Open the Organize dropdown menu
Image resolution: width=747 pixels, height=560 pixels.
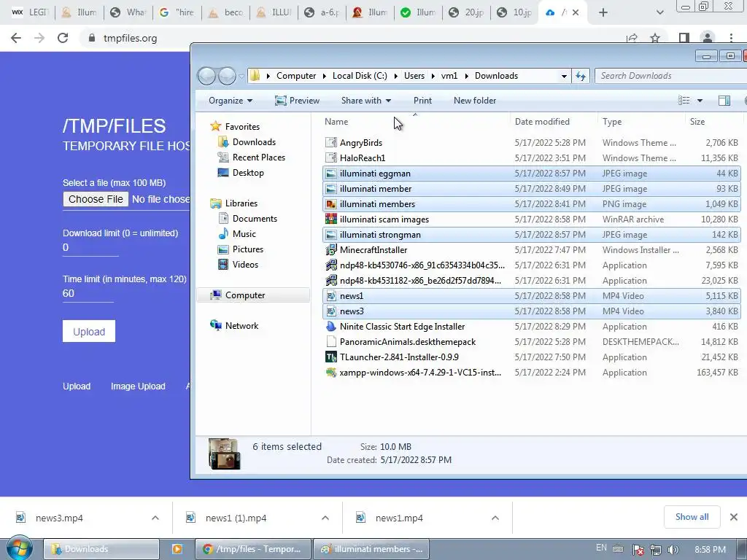click(x=231, y=101)
